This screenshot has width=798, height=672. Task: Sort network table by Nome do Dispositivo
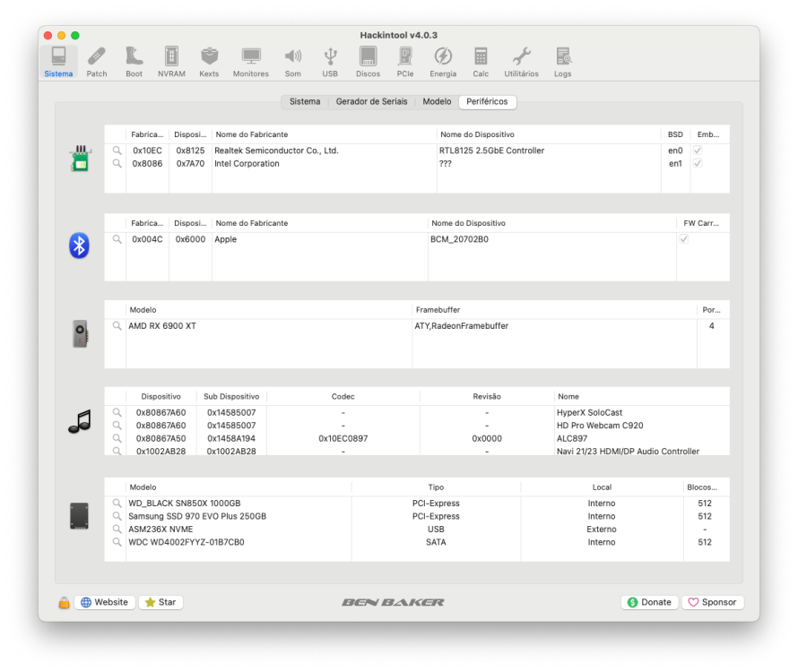point(549,134)
